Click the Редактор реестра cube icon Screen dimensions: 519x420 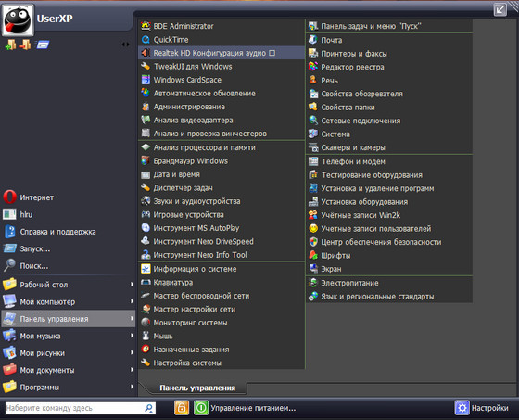click(x=313, y=67)
